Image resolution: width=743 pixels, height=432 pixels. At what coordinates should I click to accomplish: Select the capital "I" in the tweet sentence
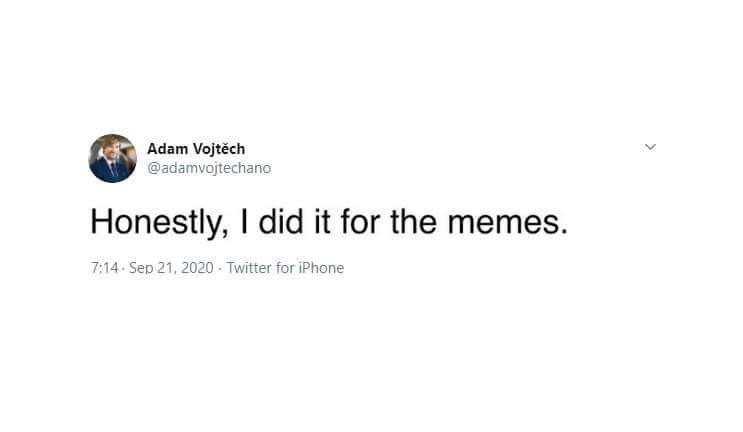click(244, 221)
